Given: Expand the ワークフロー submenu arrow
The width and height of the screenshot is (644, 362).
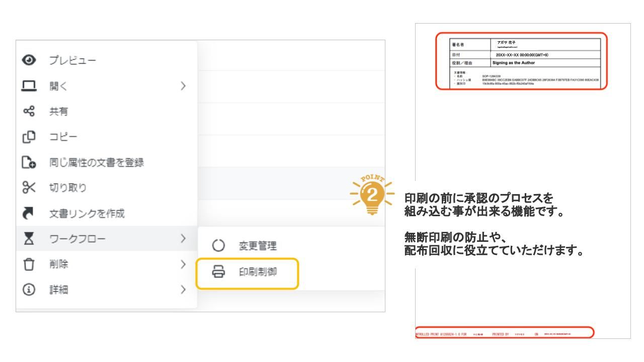Looking at the screenshot, I should (183, 237).
